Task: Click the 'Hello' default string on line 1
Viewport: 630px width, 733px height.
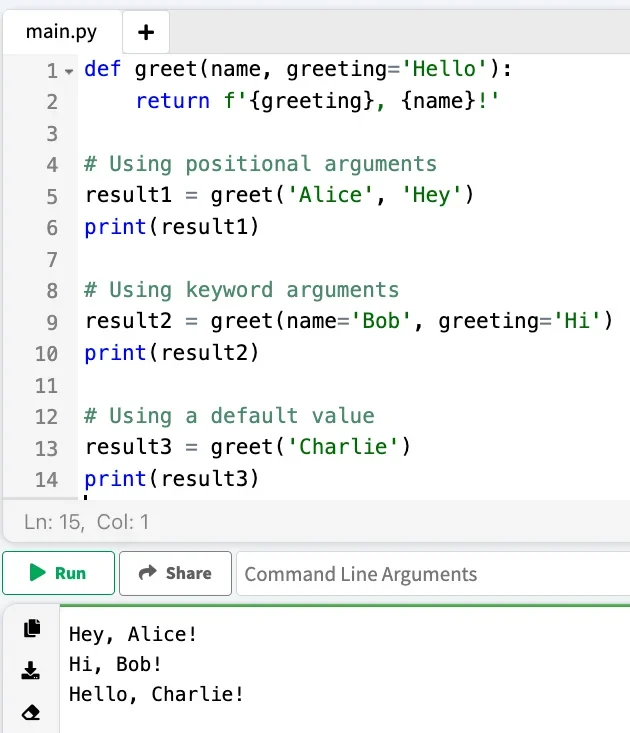Action: [444, 69]
